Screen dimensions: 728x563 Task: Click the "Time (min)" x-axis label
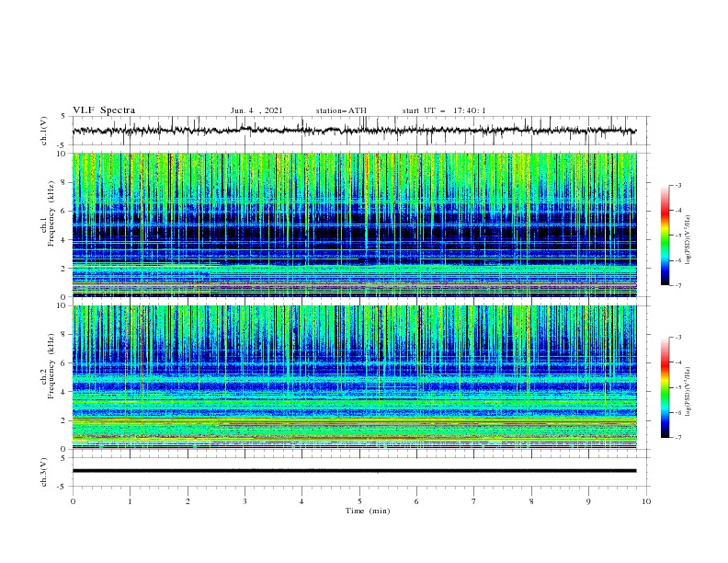[x=368, y=511]
